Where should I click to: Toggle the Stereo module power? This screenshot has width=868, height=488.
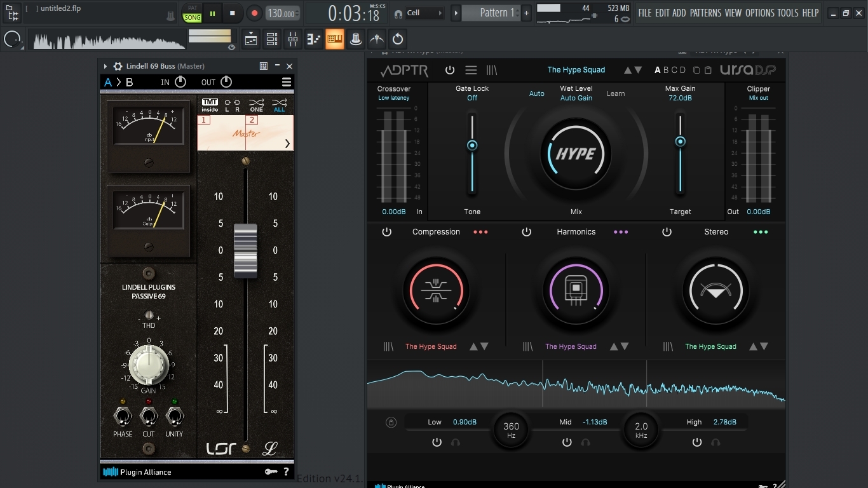[667, 232]
